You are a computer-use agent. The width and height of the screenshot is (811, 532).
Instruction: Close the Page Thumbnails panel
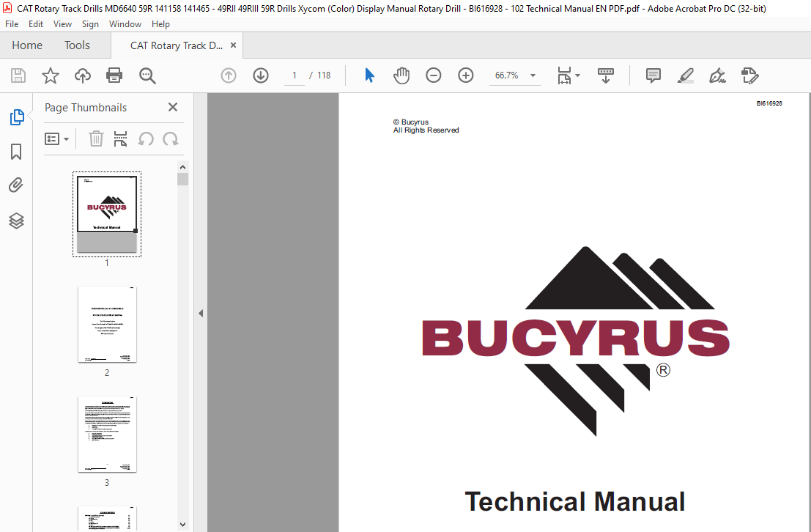coord(173,107)
